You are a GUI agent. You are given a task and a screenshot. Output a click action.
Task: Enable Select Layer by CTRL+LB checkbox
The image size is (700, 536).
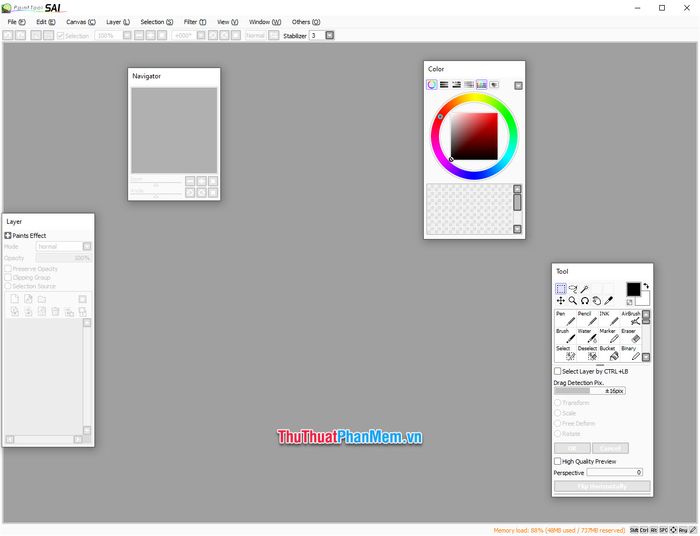tap(558, 371)
